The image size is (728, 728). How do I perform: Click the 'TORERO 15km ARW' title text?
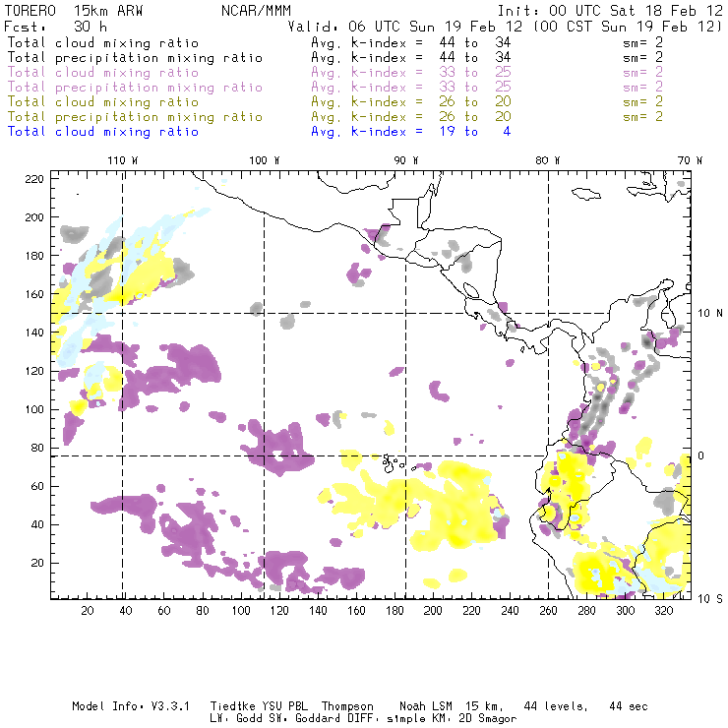(x=74, y=11)
